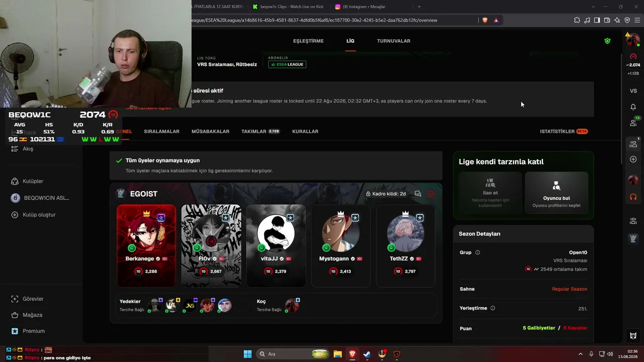Click the taskbar search box Ara
644x362 pixels.
point(294,354)
